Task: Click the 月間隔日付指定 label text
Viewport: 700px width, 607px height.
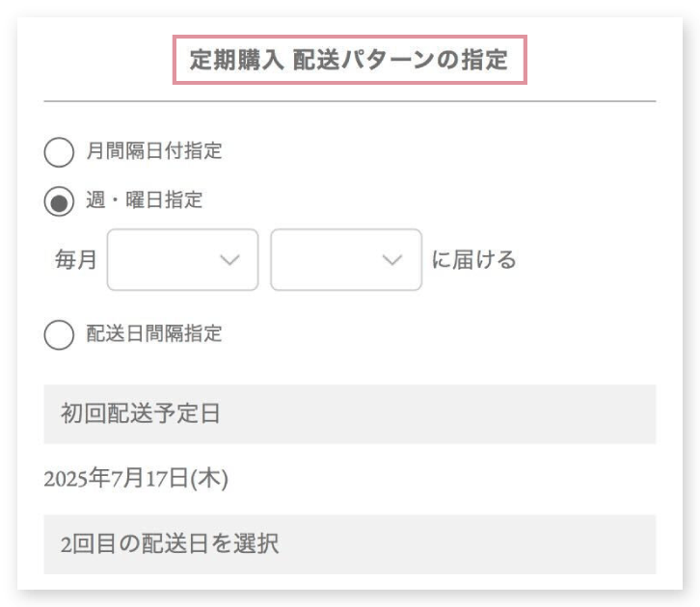Action: click(x=154, y=151)
